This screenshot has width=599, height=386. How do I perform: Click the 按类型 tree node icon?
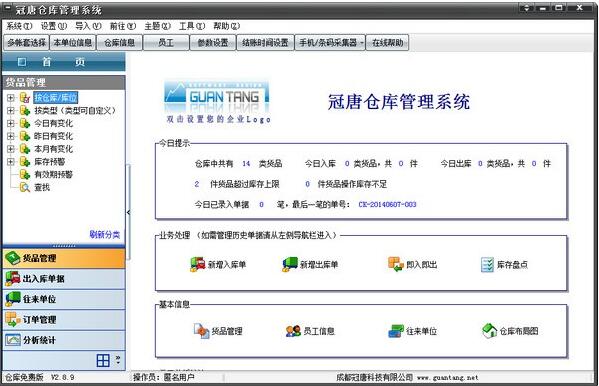[25, 110]
